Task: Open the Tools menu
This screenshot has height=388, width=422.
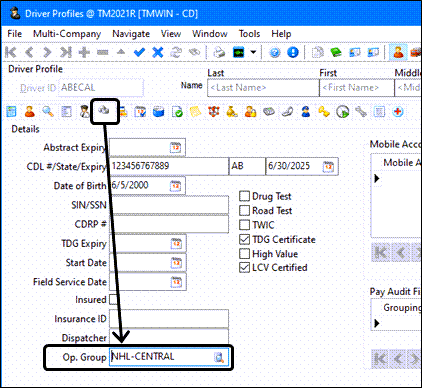Action: tap(249, 34)
